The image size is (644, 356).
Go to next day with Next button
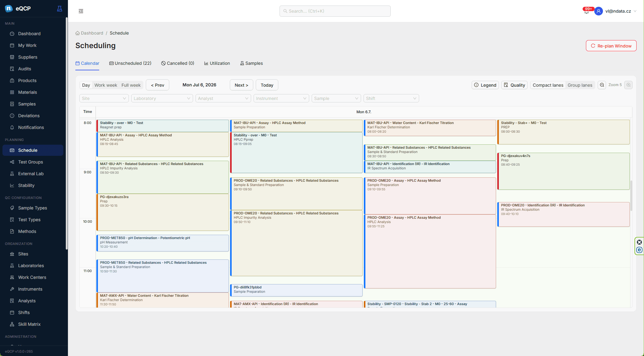242,85
